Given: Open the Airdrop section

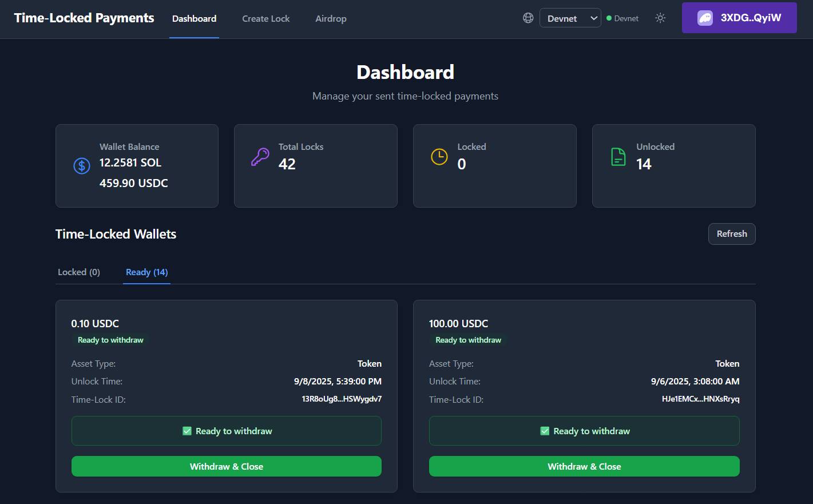Looking at the screenshot, I should click(x=331, y=18).
